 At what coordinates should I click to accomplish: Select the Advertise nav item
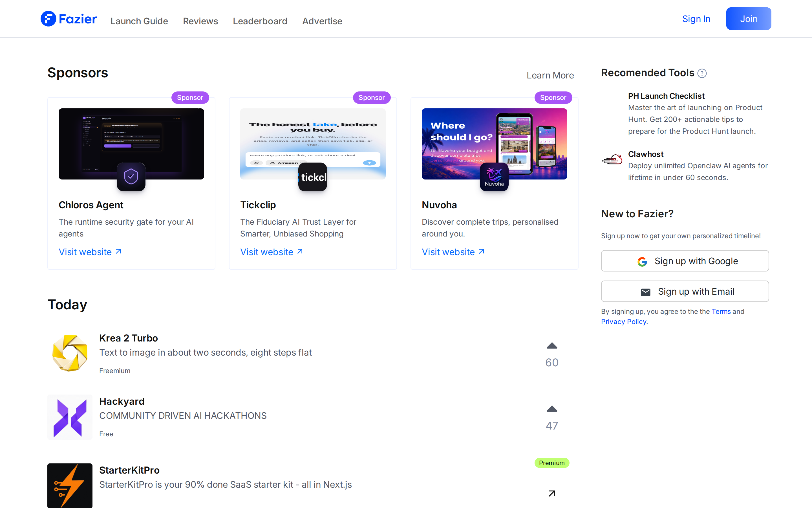(x=322, y=21)
